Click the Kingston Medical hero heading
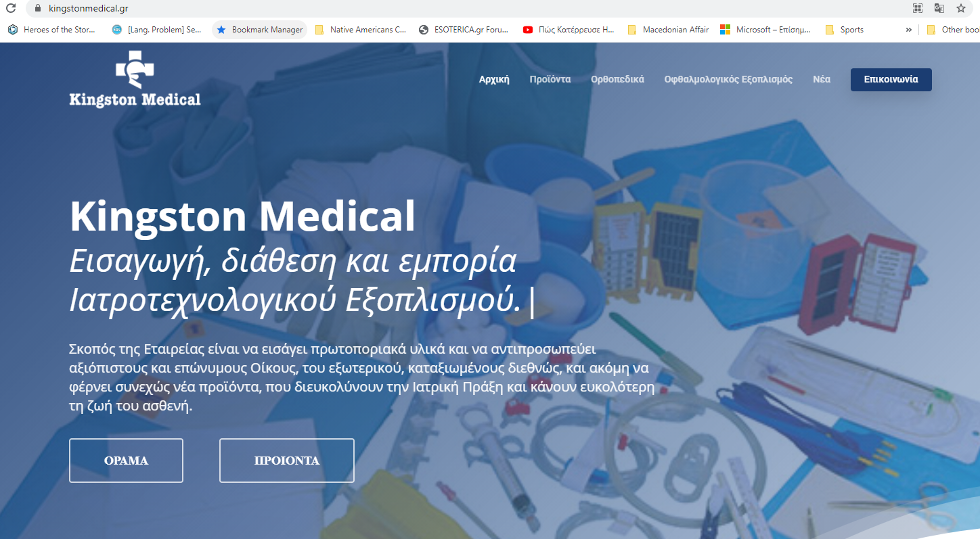The image size is (980, 539). (x=242, y=217)
